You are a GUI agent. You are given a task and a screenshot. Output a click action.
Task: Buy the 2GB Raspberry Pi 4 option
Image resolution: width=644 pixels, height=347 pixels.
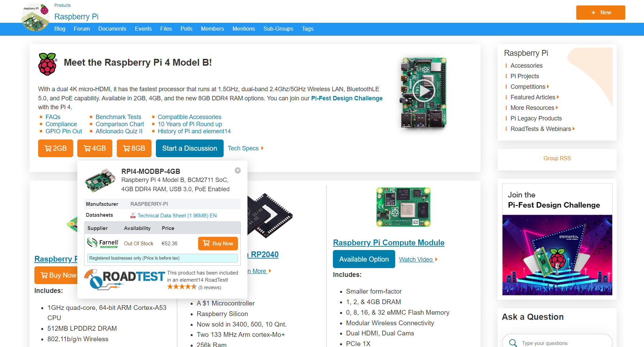point(55,148)
